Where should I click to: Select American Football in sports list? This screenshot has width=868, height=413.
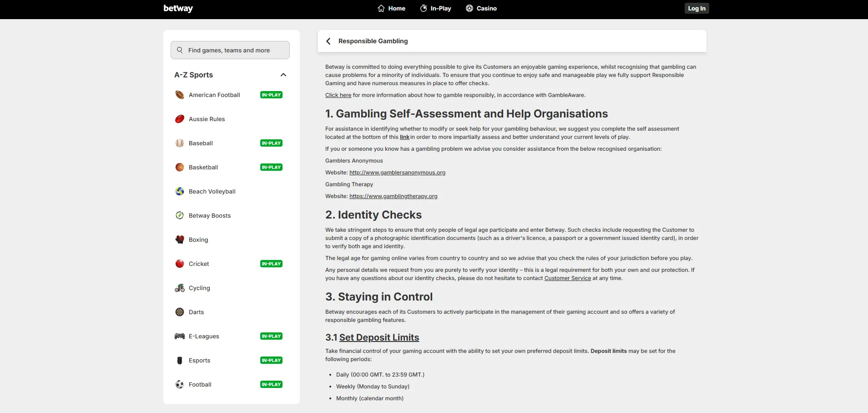coord(214,95)
